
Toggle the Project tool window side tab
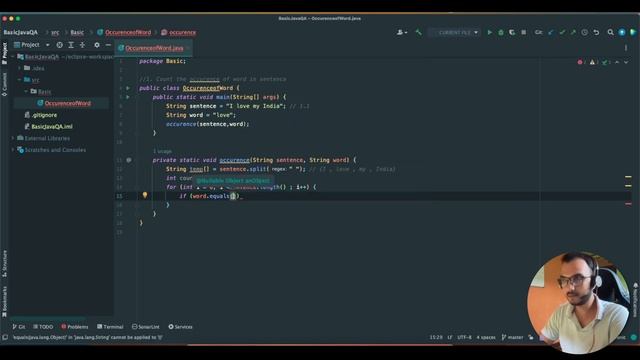[x=4, y=53]
